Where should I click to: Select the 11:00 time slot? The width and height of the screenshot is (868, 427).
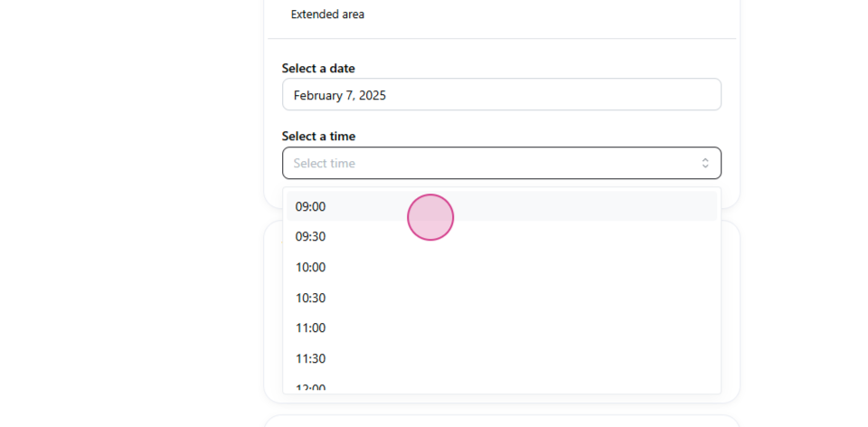point(502,327)
